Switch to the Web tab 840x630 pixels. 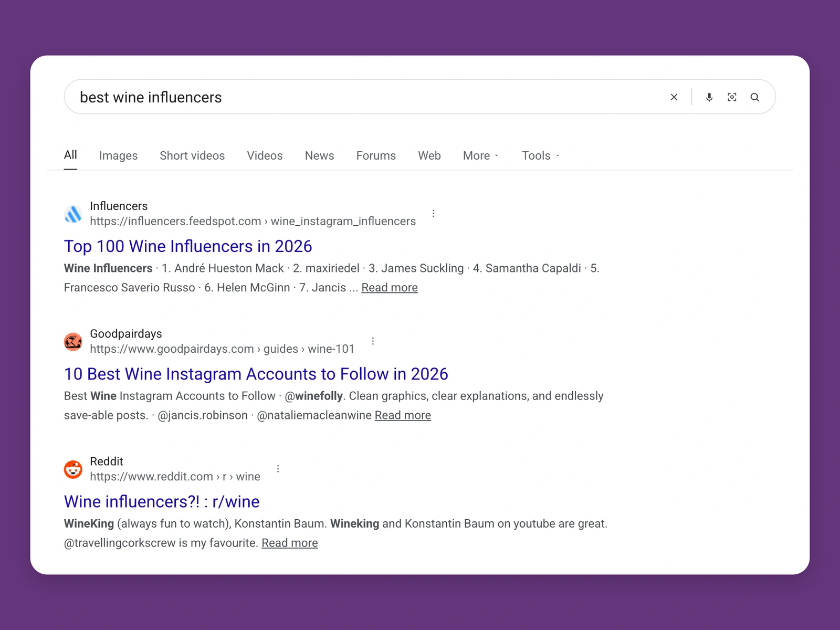point(429,155)
